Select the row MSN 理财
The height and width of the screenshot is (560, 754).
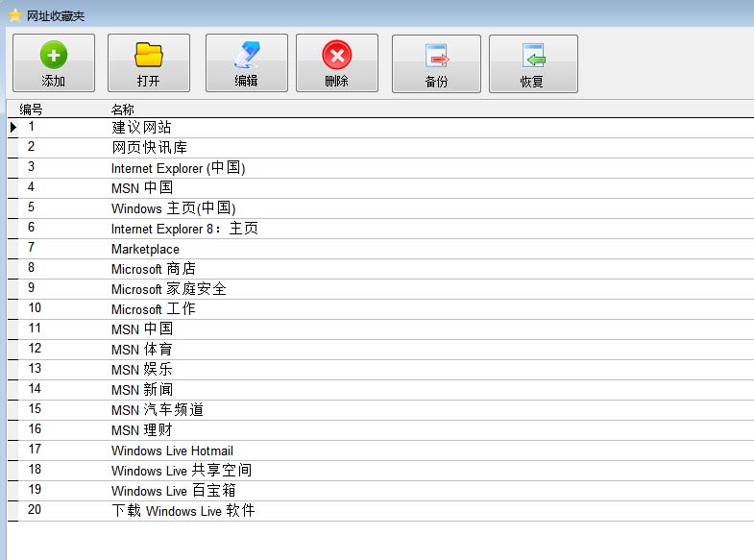(380, 430)
